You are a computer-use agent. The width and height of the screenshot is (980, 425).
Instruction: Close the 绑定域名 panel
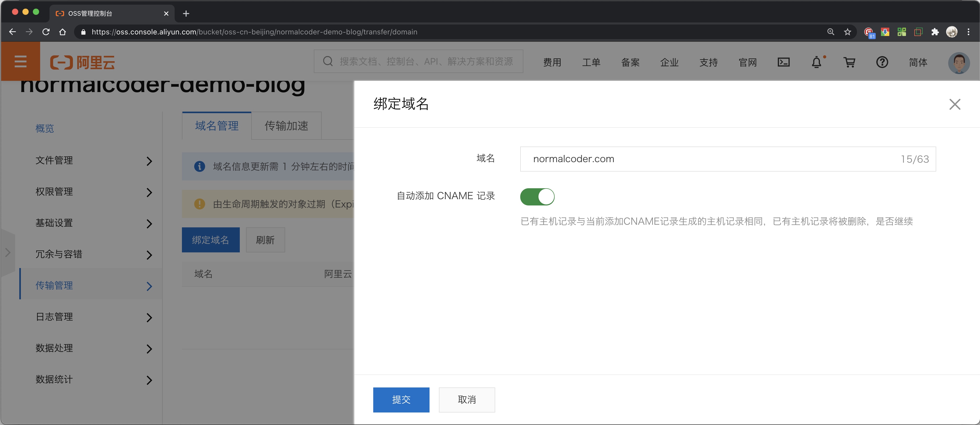[954, 104]
